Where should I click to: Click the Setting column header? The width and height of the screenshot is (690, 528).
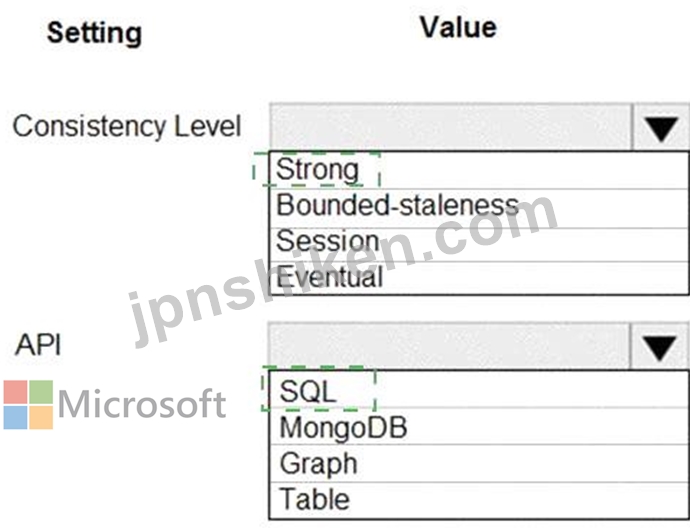click(94, 33)
